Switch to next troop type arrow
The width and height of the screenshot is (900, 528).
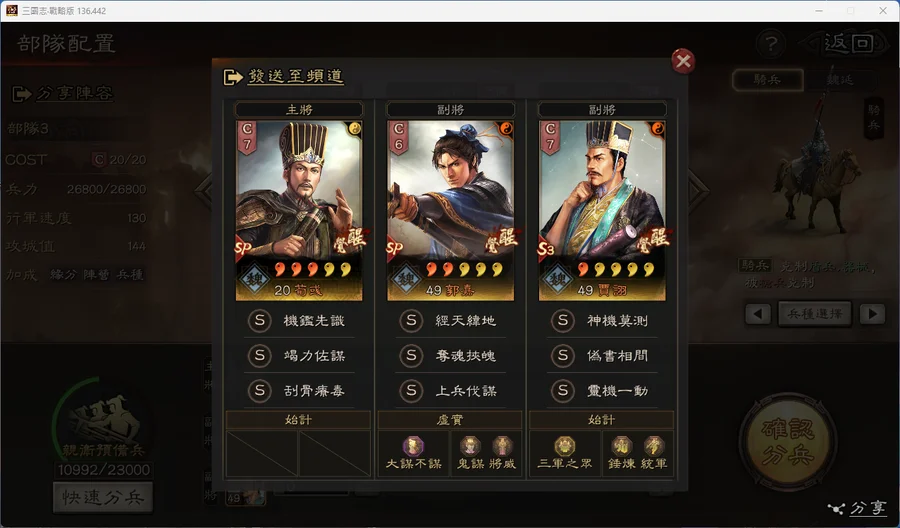click(872, 314)
